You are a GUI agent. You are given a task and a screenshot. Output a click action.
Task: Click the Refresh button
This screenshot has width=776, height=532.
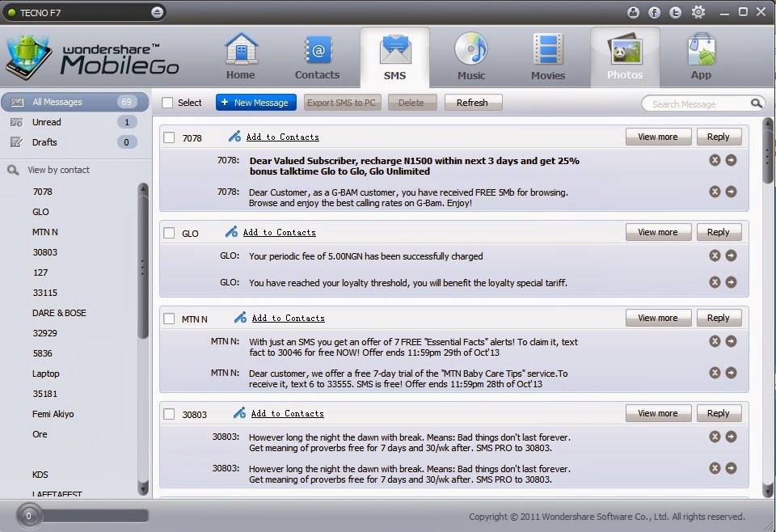473,103
